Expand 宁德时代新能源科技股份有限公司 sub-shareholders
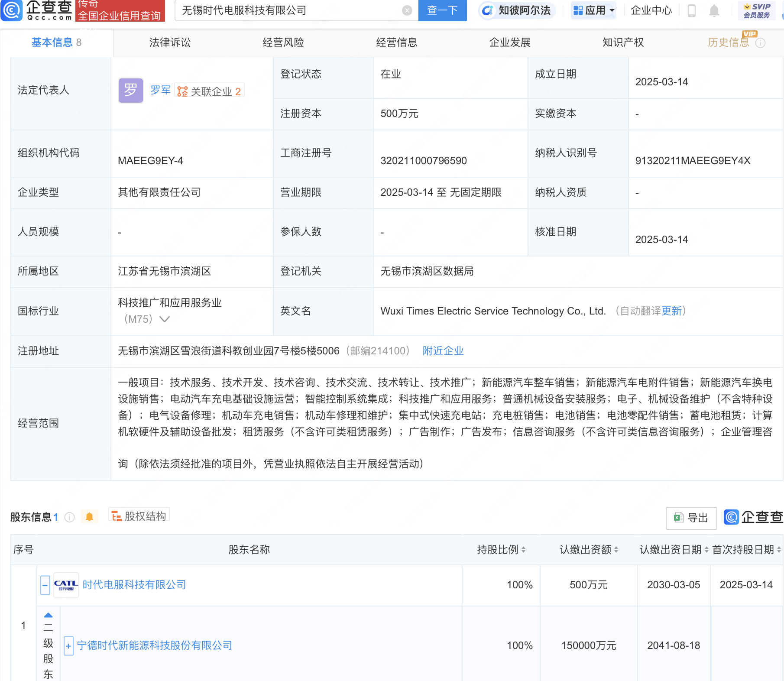Screen dimensions: 784x681 (x=68, y=646)
